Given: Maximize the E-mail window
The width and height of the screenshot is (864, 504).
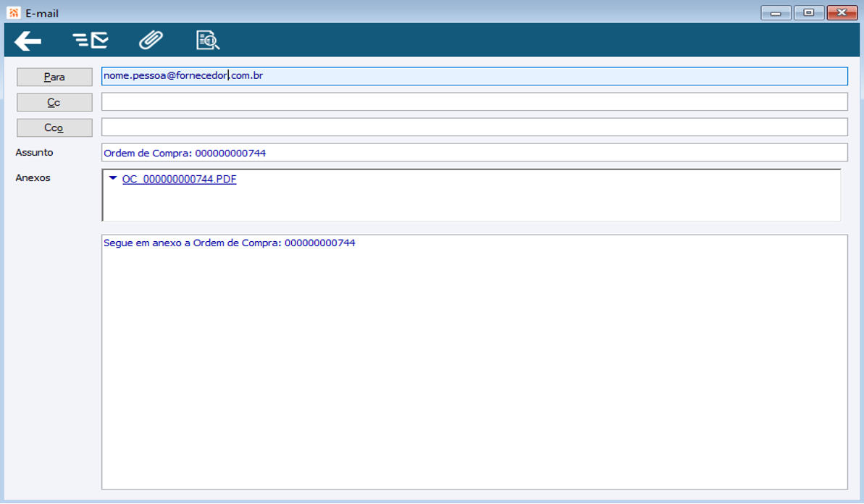Looking at the screenshot, I should (x=809, y=12).
